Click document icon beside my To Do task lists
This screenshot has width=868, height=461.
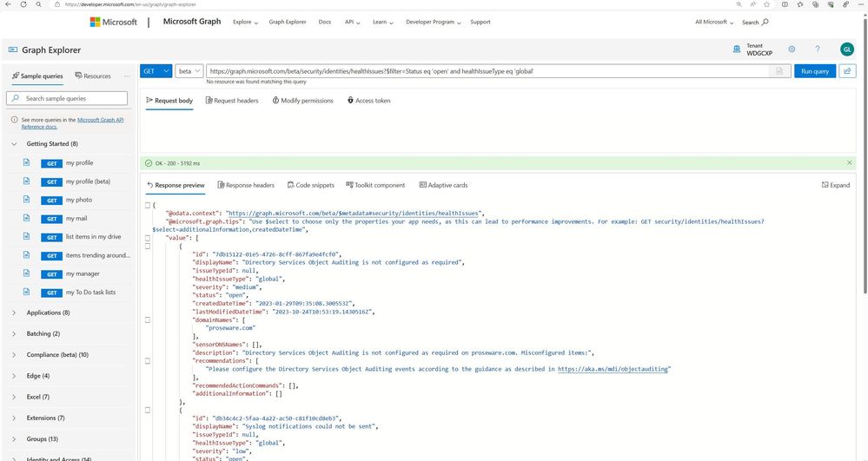[x=26, y=292]
